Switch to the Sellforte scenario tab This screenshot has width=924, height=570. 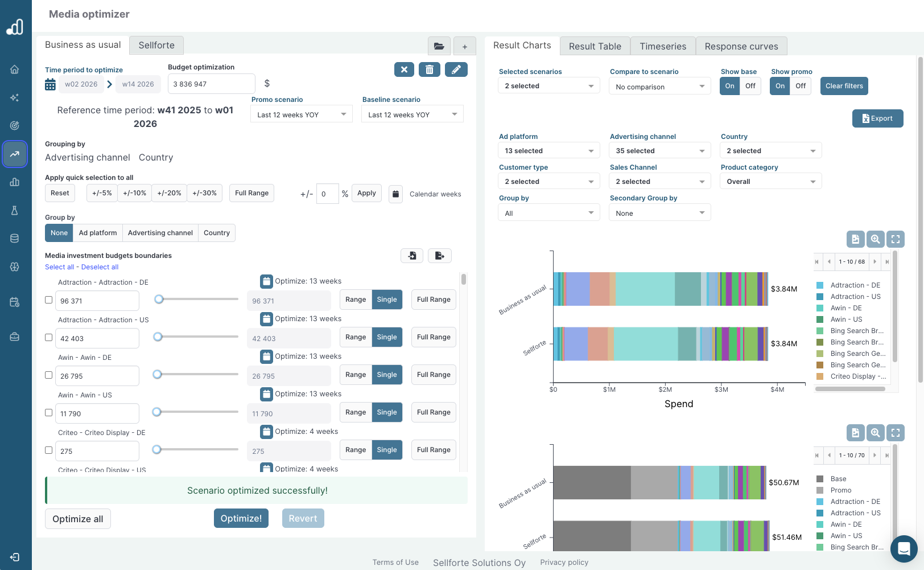coord(156,45)
